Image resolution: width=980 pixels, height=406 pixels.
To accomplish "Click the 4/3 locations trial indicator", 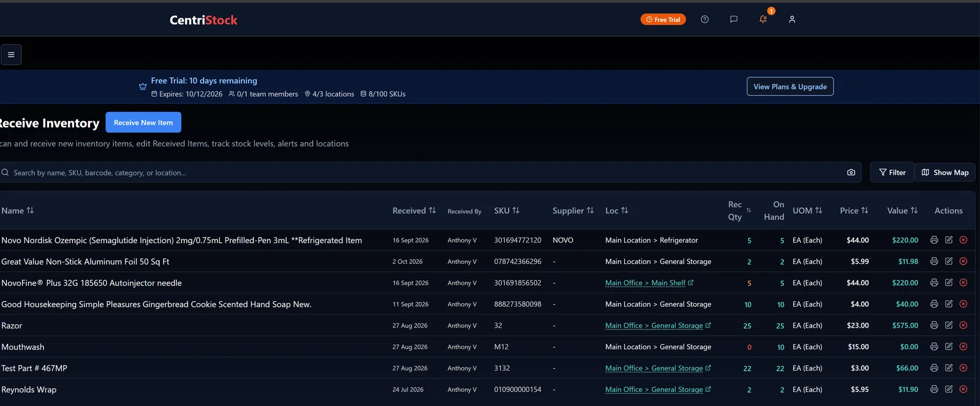I will 330,94.
